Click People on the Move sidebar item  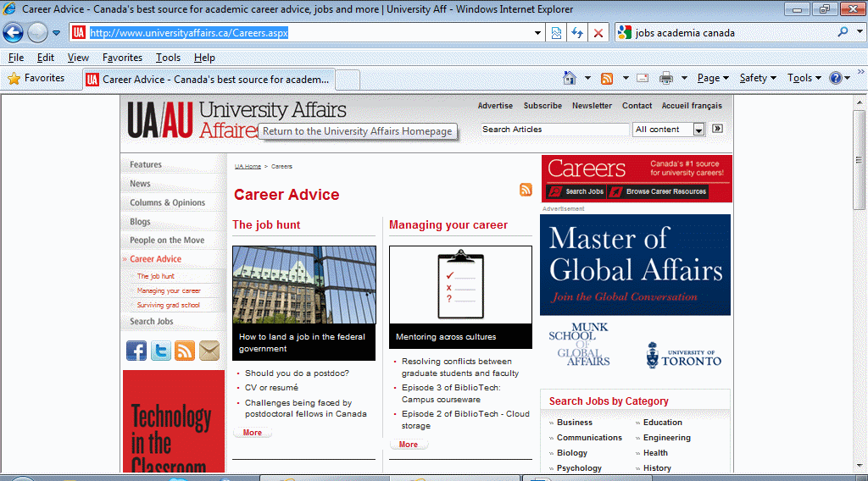(167, 240)
